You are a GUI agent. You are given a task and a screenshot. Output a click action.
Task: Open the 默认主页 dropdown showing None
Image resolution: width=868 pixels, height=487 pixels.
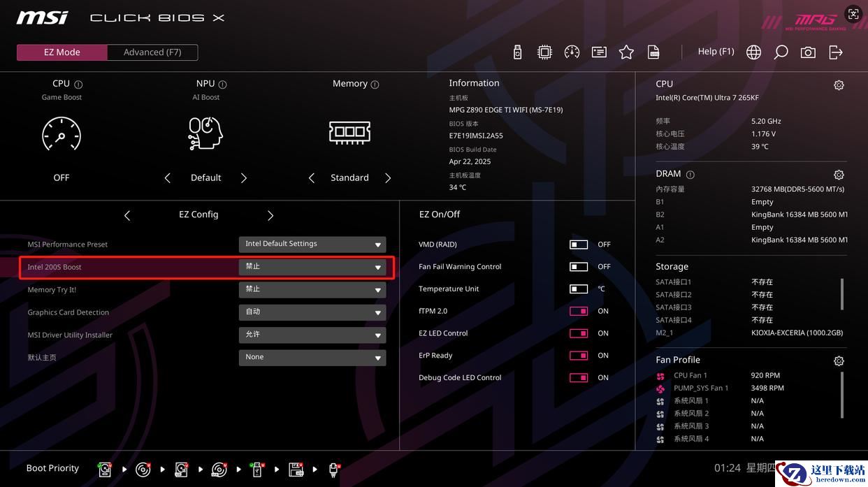pos(312,357)
